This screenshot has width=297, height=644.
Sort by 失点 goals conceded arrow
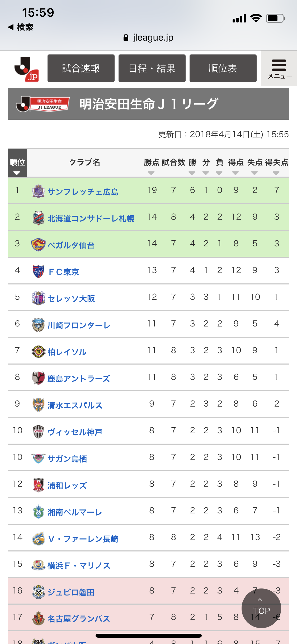[x=254, y=173]
